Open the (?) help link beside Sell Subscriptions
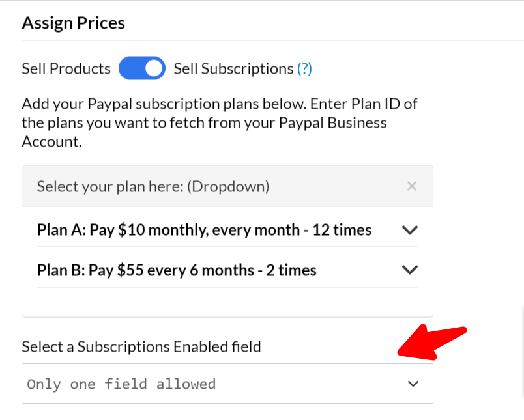Image resolution: width=524 pixels, height=420 pixels. point(304,69)
